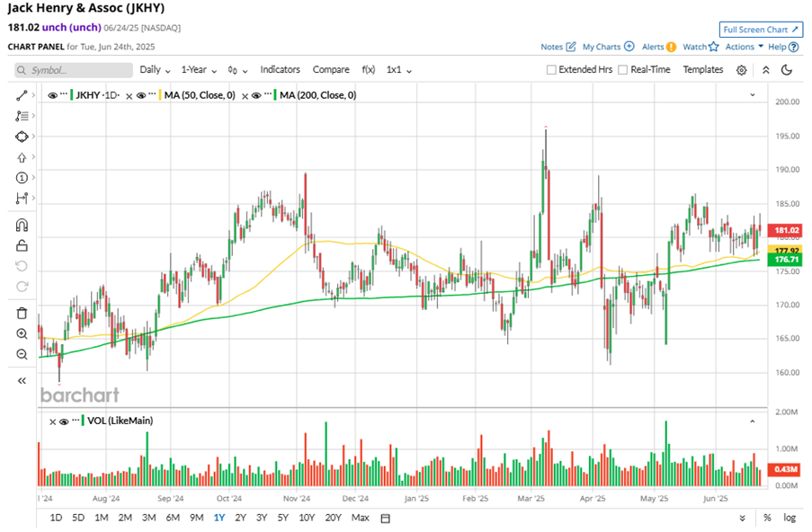Screen dimensions: 812x532
Task: Undo the last chart action
Action: (x=22, y=267)
